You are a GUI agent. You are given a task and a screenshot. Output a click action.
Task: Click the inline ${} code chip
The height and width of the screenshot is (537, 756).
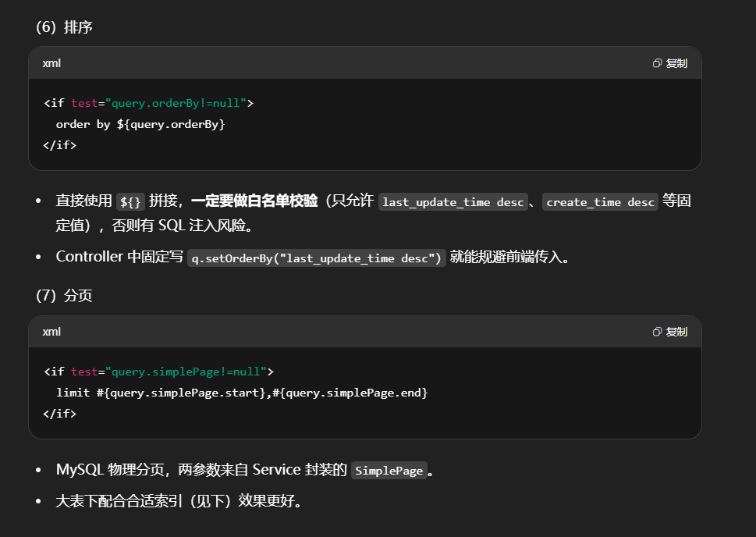pyautogui.click(x=130, y=202)
